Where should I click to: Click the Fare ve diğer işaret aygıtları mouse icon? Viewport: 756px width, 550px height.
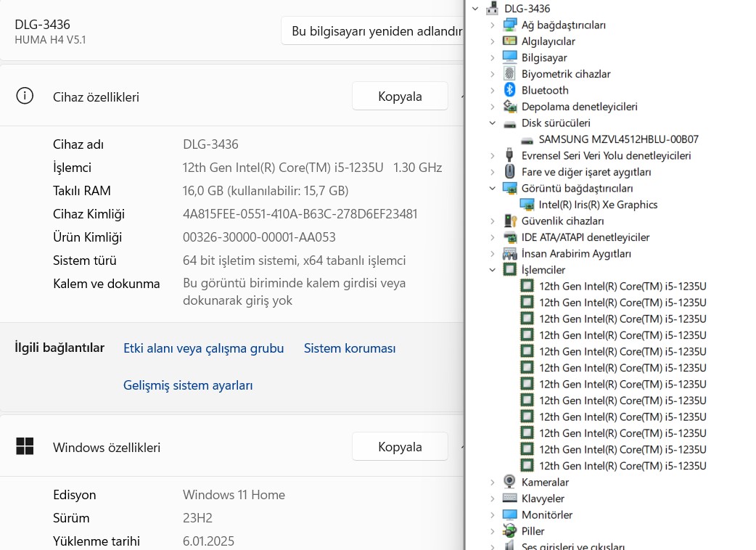point(509,172)
